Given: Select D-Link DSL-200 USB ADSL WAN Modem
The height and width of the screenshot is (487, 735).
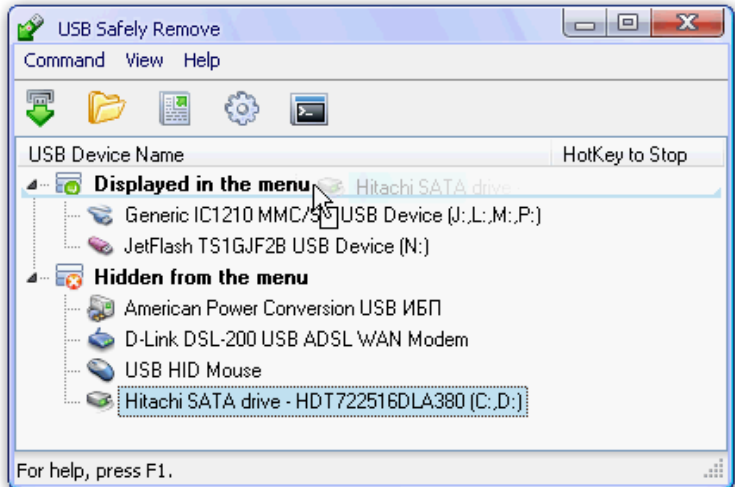Looking at the screenshot, I should [x=296, y=339].
